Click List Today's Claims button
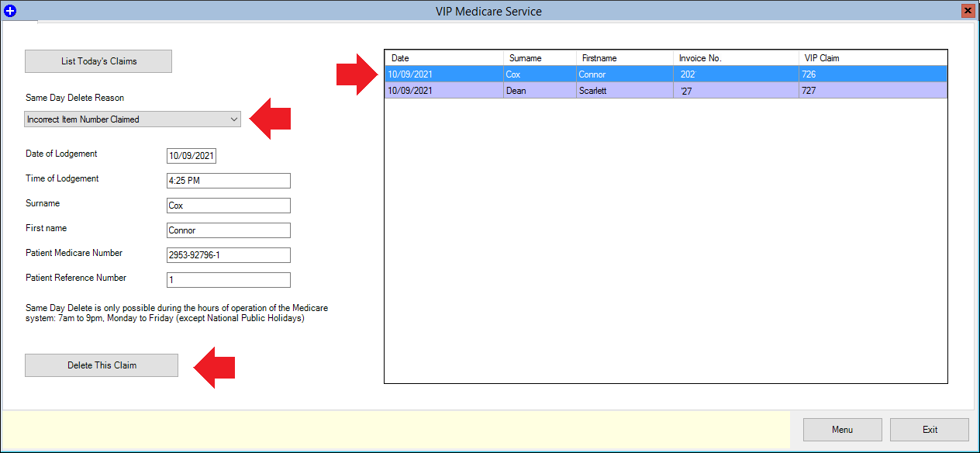The image size is (980, 453). point(98,61)
